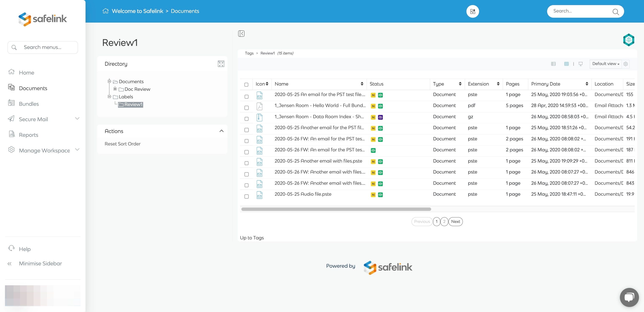Click the horizontal table scrollbar
Viewport: 644px width, 312px height.
336,209
